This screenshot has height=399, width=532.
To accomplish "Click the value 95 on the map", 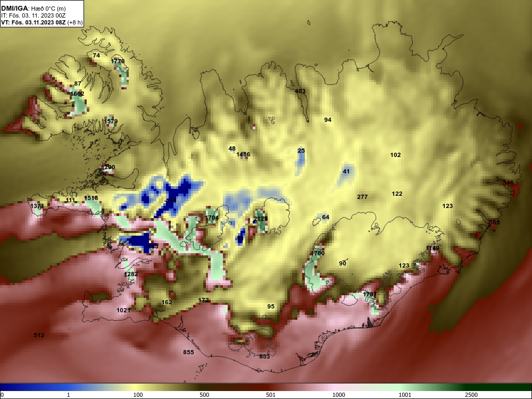I will tap(271, 306).
